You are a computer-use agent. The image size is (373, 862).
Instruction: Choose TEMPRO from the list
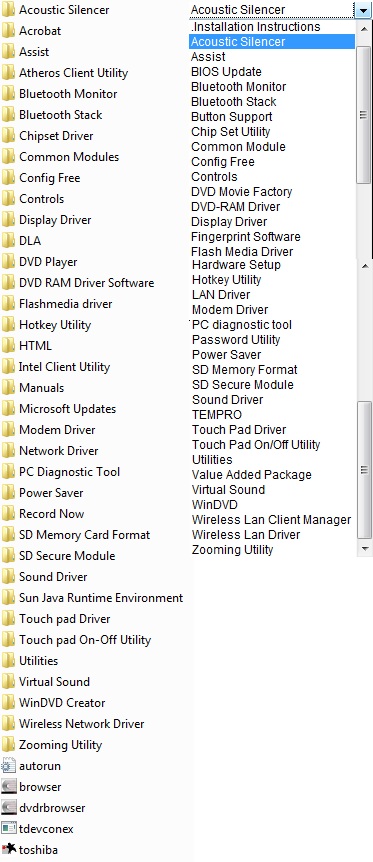click(x=217, y=415)
